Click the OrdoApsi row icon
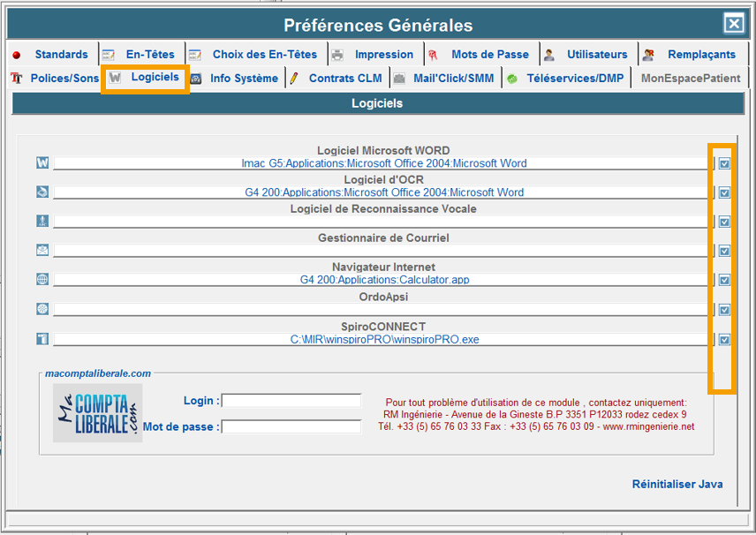Screen dimensions: 756x535 pos(42,309)
